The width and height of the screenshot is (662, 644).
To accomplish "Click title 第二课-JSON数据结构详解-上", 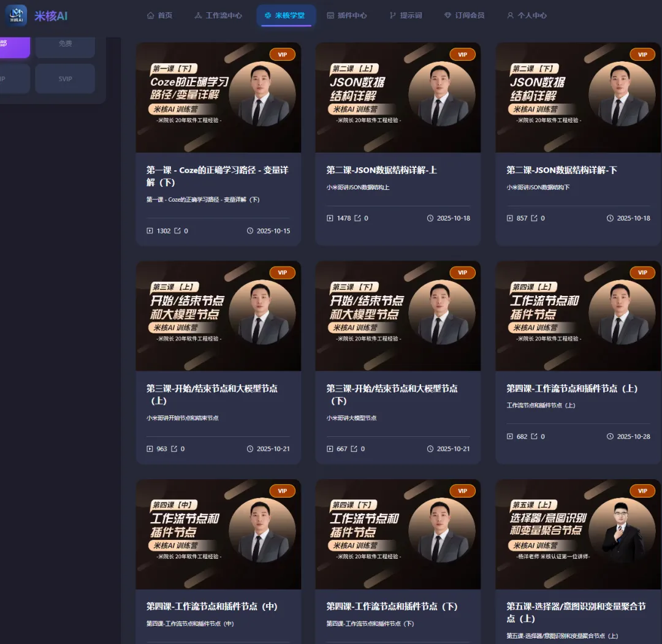I will (381, 170).
